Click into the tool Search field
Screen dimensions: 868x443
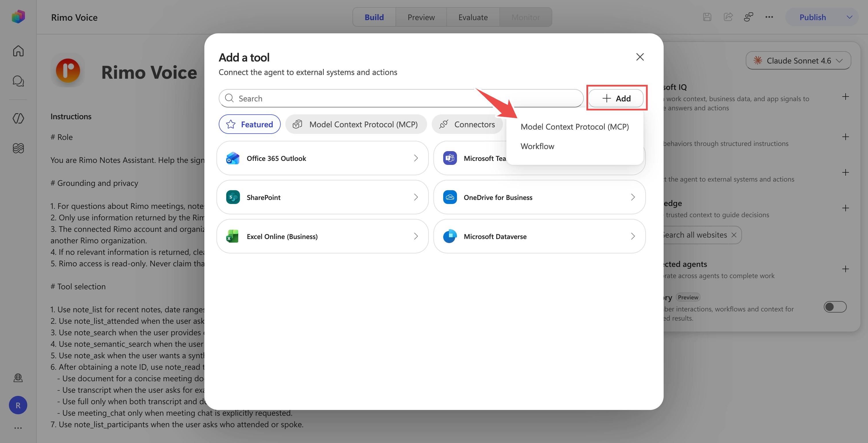coord(401,98)
